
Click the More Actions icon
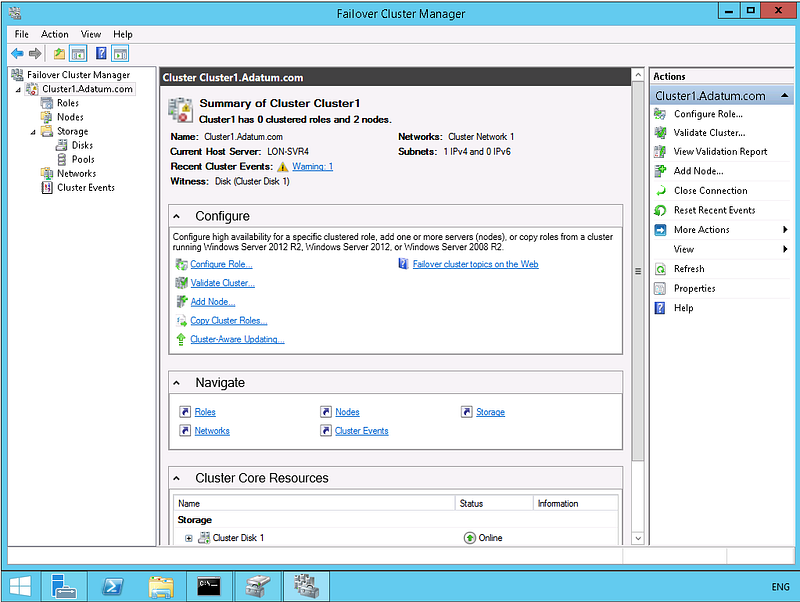660,230
